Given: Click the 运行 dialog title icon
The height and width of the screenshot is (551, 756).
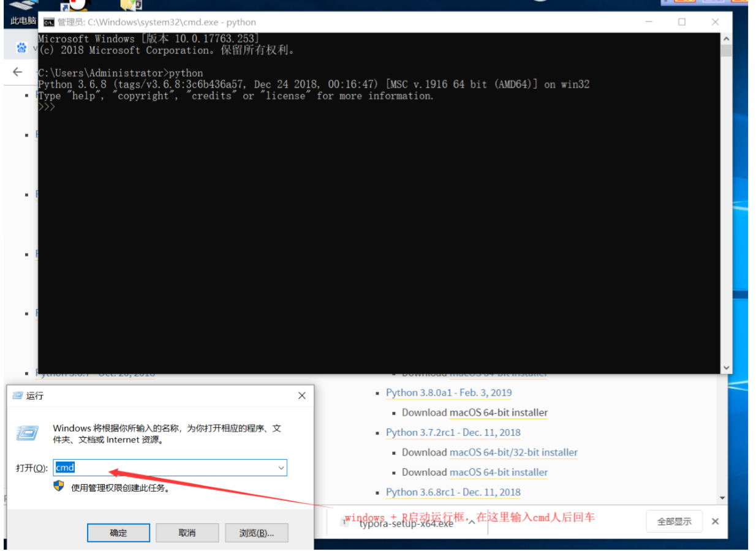Looking at the screenshot, I should click(x=17, y=396).
